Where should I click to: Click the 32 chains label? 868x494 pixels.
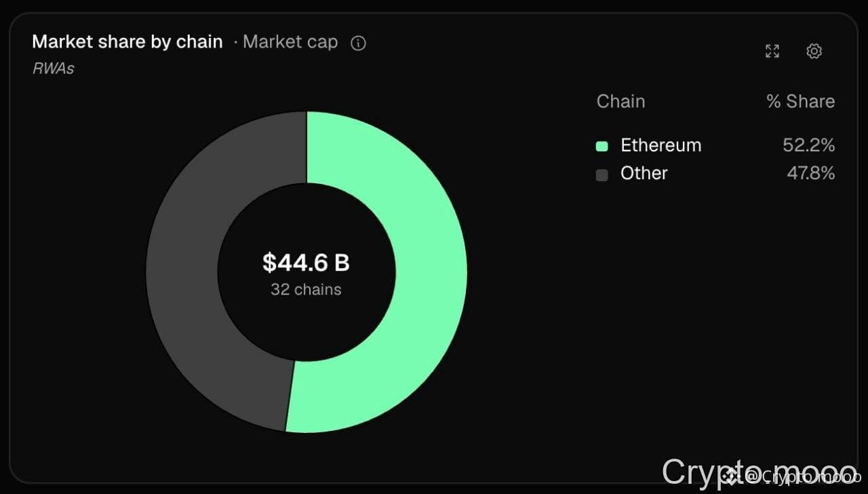tap(307, 290)
